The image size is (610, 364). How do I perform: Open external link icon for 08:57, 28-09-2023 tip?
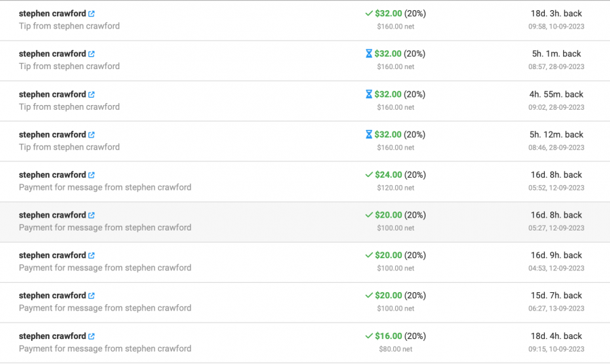point(91,54)
